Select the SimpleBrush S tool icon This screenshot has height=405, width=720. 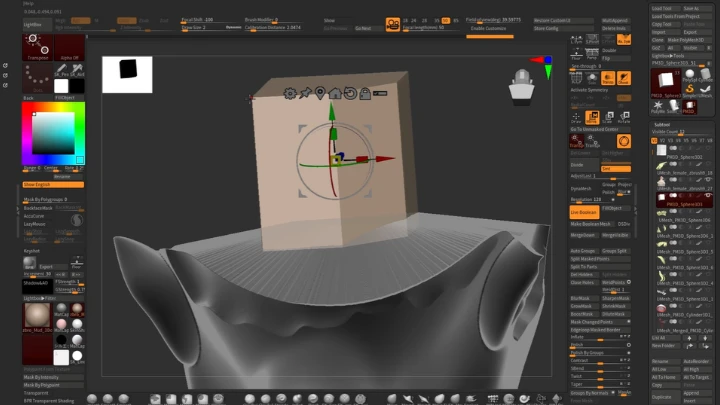pyautogui.click(x=690, y=90)
